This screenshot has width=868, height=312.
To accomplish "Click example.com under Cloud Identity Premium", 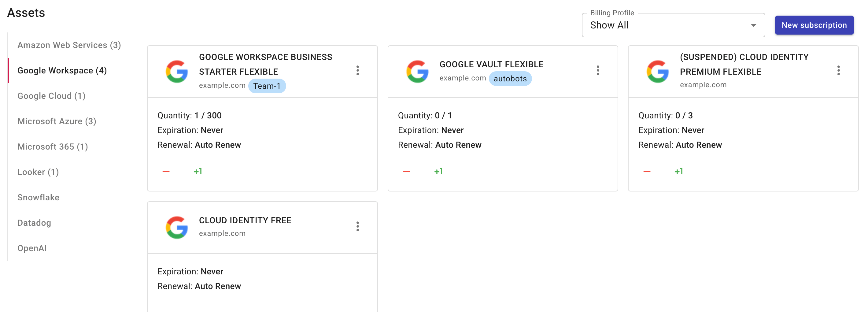I will (703, 85).
